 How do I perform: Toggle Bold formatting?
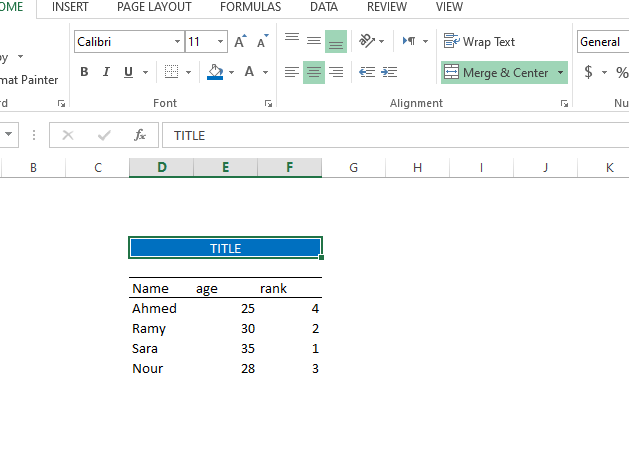click(x=84, y=72)
